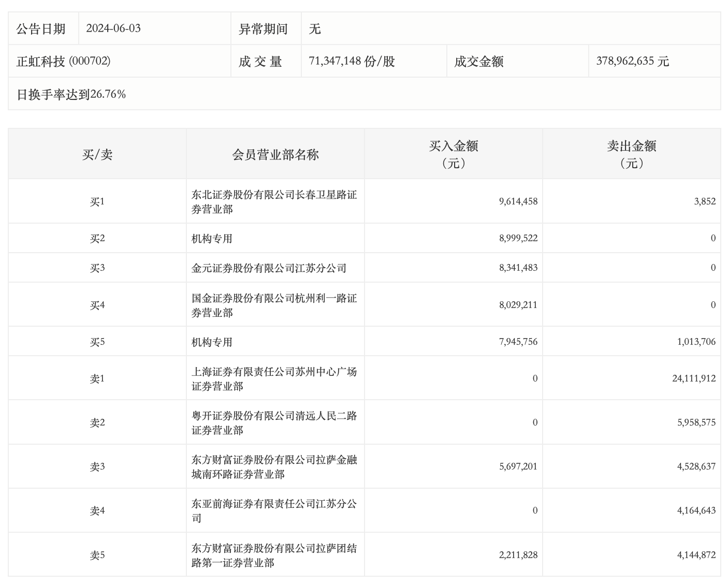
Task: Click 上海证券 苏州中心广场 branch name
Action: coord(274,379)
